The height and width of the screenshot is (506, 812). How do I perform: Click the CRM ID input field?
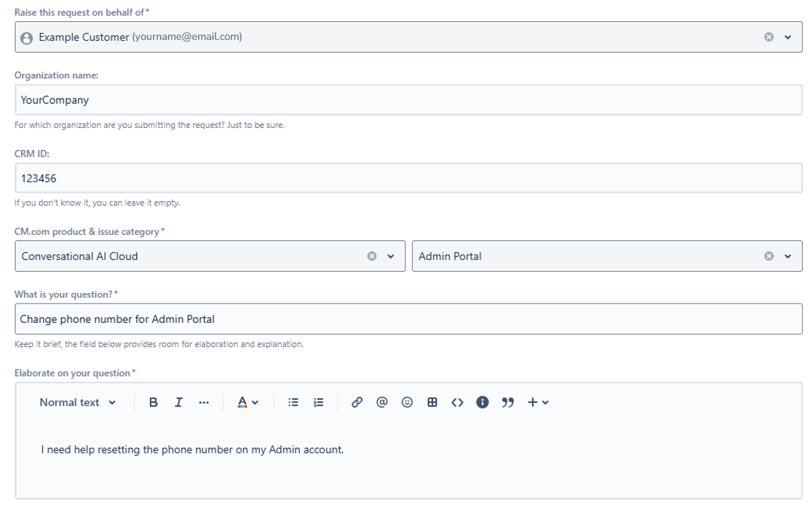tap(408, 178)
